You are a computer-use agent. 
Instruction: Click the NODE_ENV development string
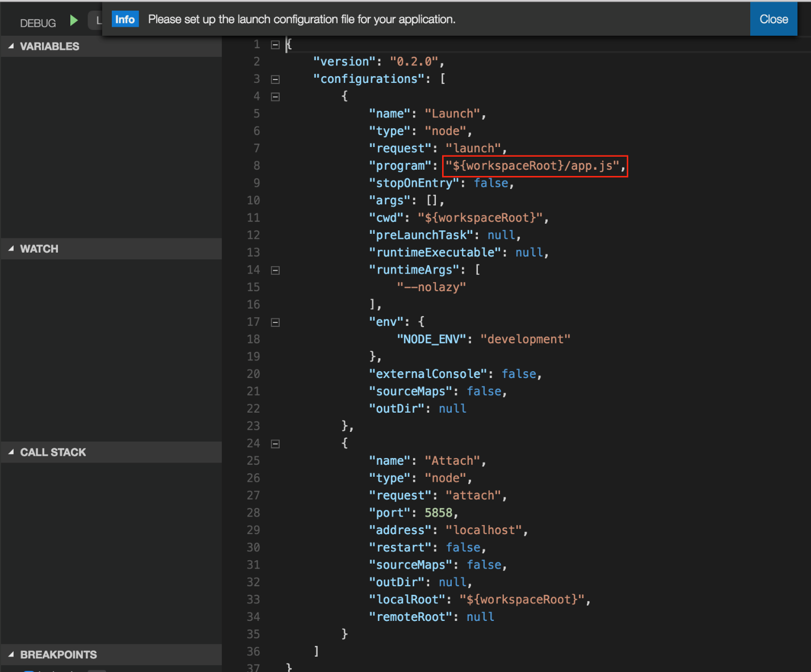click(x=525, y=339)
